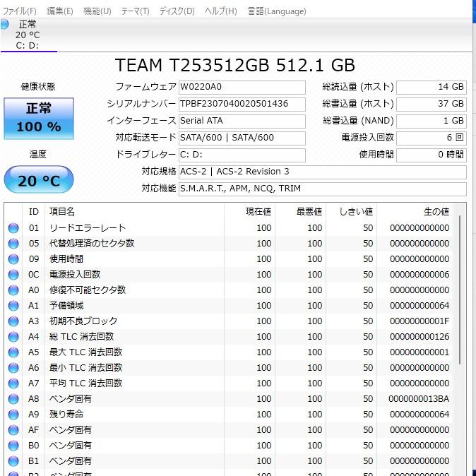The height and width of the screenshot is (476, 476).
Task: Click the status icon of row A5 最大 TLC 消去回数
Action: [13, 352]
